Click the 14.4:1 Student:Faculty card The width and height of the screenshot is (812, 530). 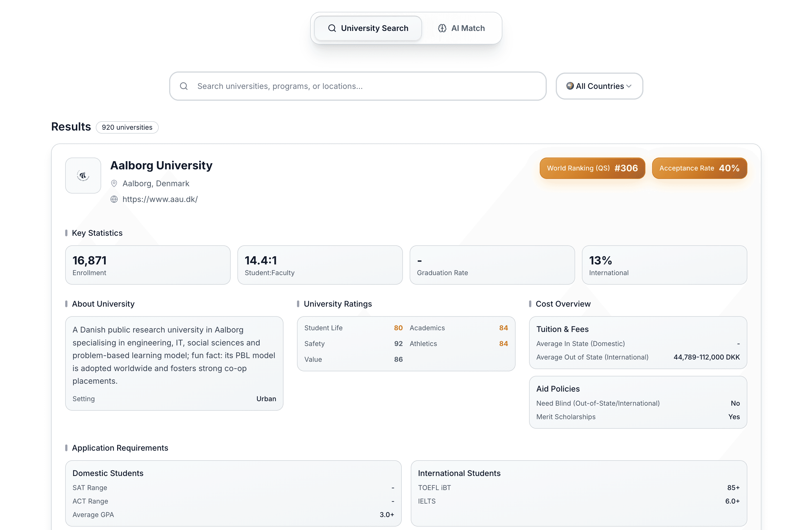click(x=320, y=265)
